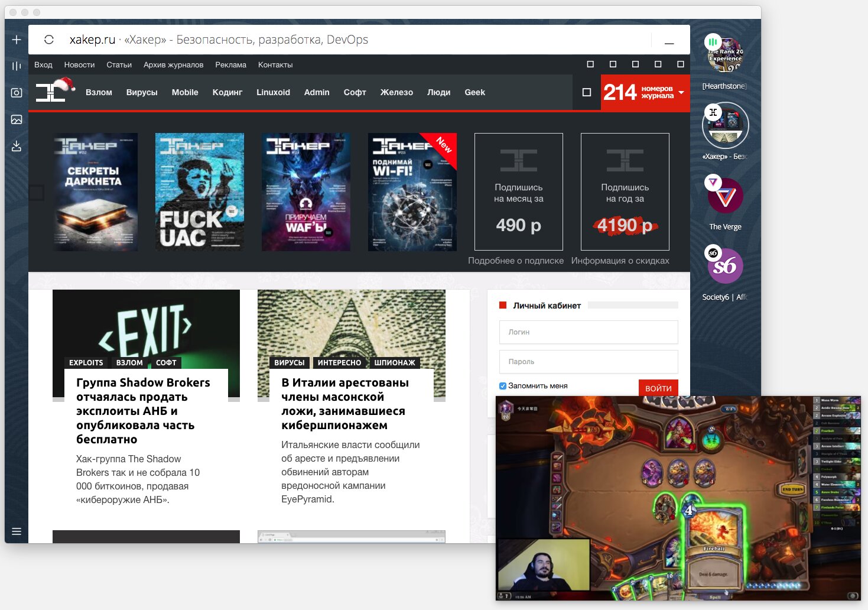Open the Архив журналов menu item
Viewport: 868px width, 610px height.
coord(173,65)
